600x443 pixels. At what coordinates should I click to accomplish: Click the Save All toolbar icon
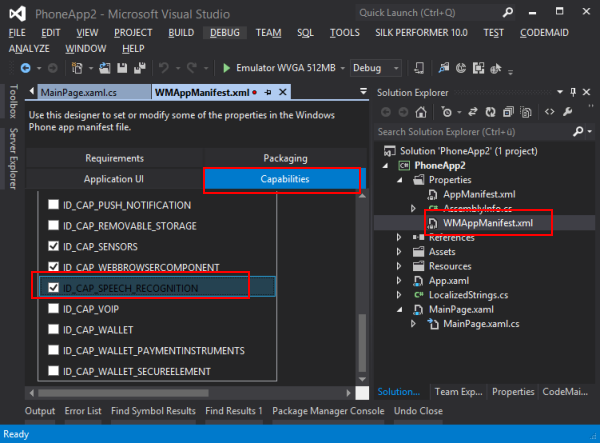140,68
